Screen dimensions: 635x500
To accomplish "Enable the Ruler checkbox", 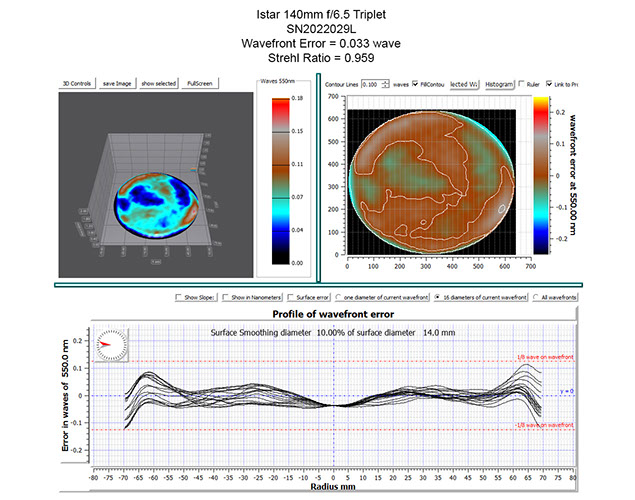I will click(522, 85).
